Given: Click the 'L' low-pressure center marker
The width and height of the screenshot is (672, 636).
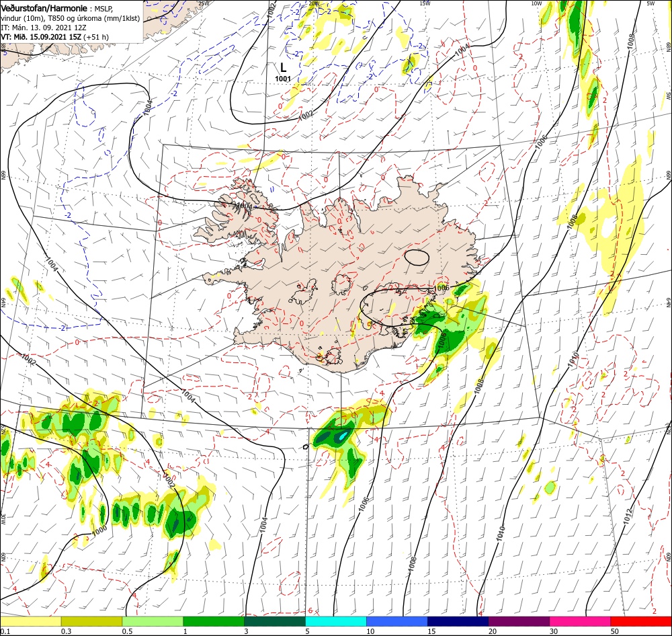Looking at the screenshot, I should pyautogui.click(x=283, y=67).
